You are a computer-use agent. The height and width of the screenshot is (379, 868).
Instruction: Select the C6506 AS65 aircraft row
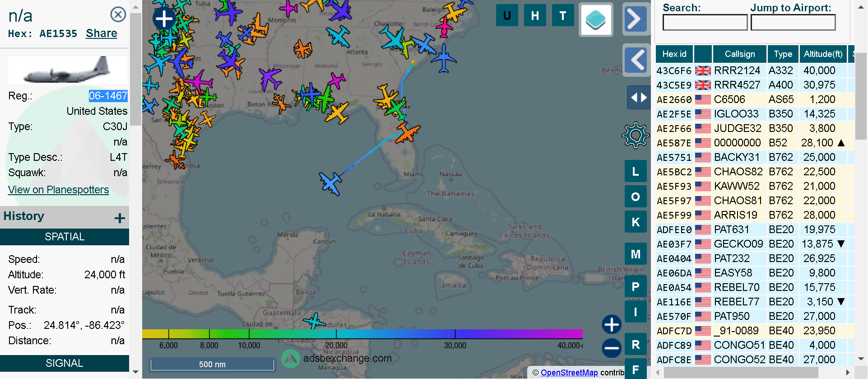tap(755, 99)
